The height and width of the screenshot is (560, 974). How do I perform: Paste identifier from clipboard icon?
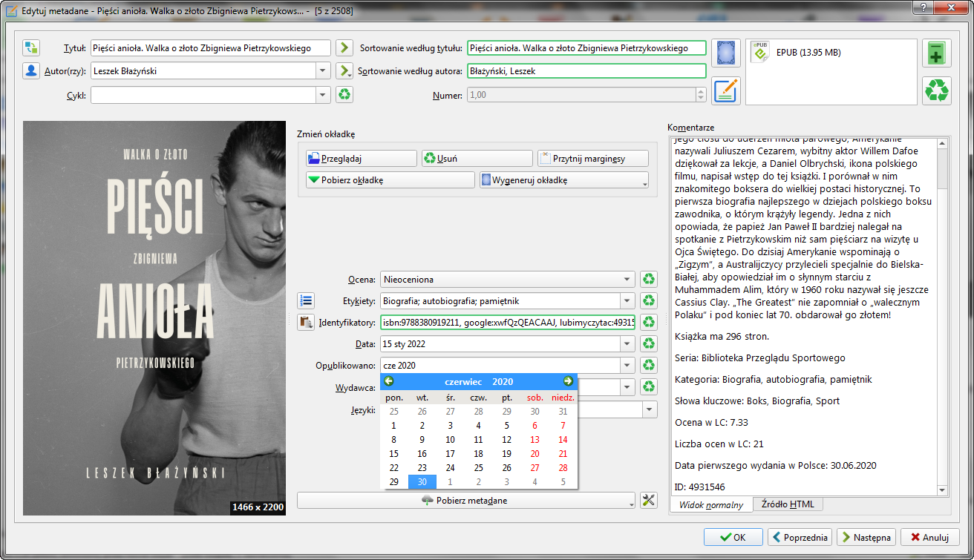[x=306, y=322]
